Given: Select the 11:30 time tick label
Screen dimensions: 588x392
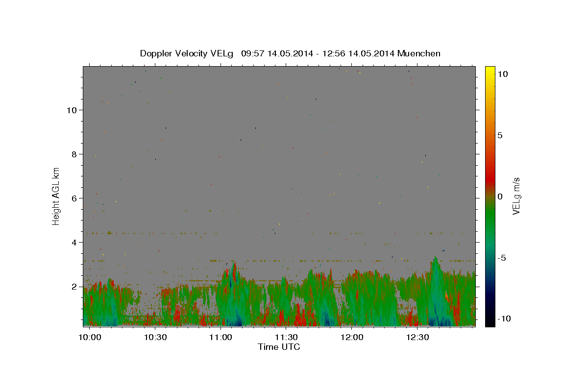Looking at the screenshot, I should point(287,337).
